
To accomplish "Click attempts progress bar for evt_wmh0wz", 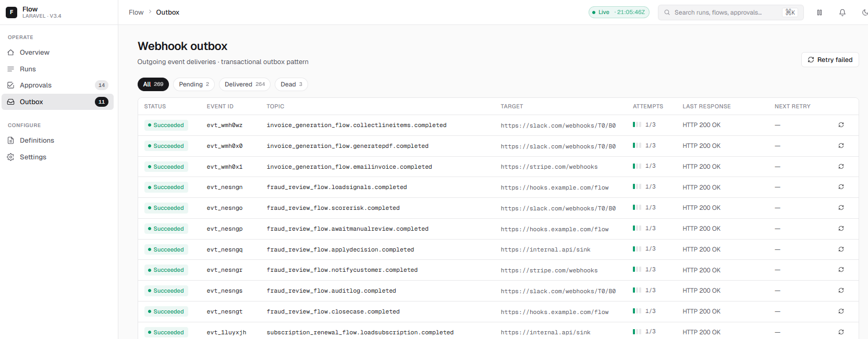I will pos(637,125).
